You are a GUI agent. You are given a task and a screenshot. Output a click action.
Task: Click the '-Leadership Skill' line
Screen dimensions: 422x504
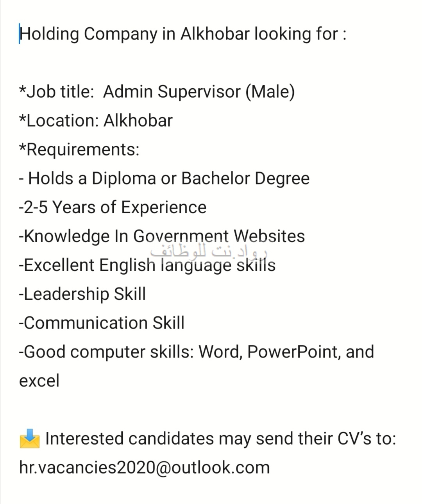click(82, 294)
